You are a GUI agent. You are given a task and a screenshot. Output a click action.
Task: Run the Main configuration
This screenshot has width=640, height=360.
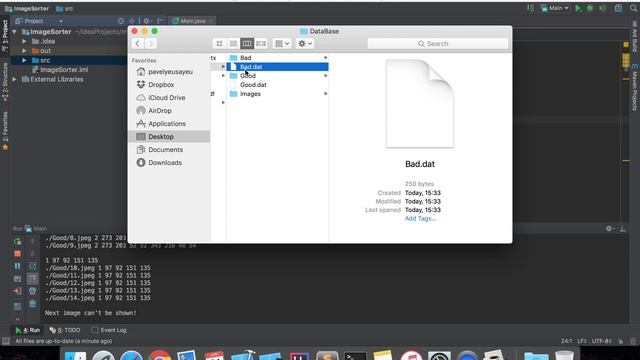(x=578, y=8)
